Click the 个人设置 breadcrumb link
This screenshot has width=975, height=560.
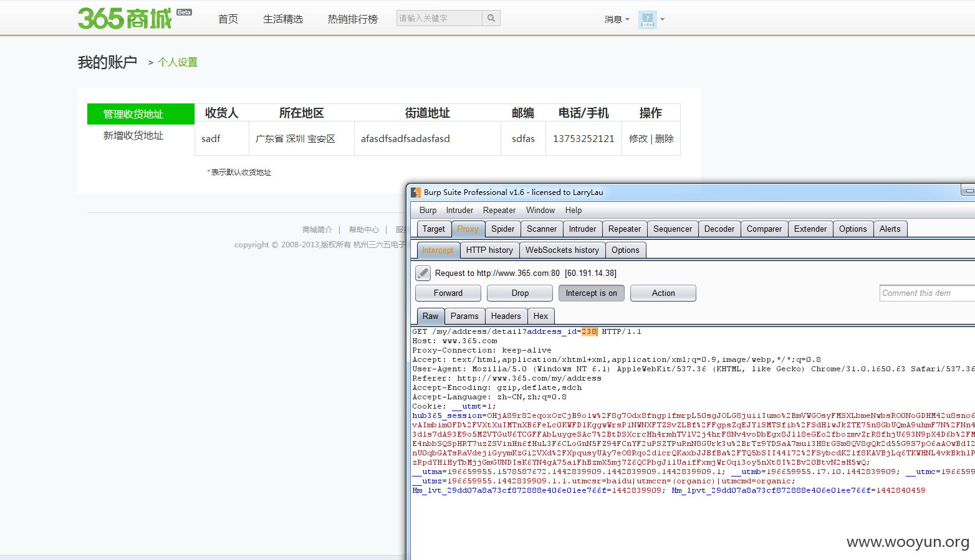[178, 62]
